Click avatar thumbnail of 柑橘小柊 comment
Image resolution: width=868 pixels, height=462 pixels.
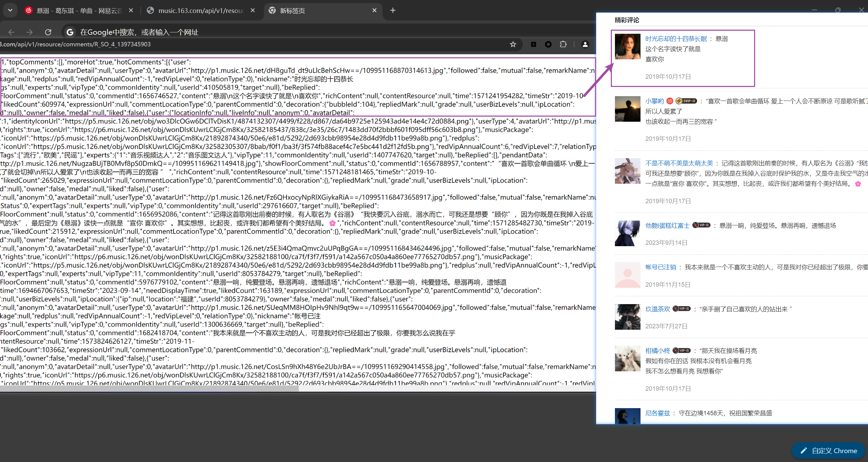point(628,358)
